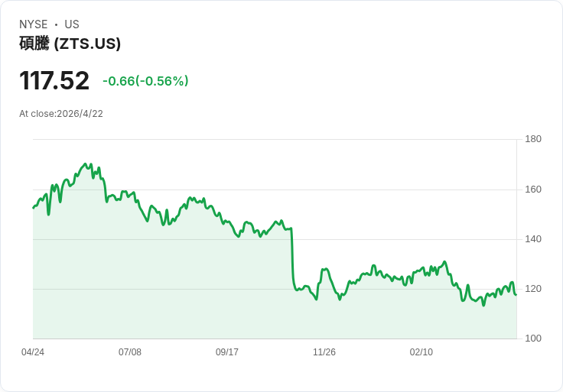Screen dimensions: 563x392
Task: Click the leftmost start of the price line
Action: tap(34, 207)
